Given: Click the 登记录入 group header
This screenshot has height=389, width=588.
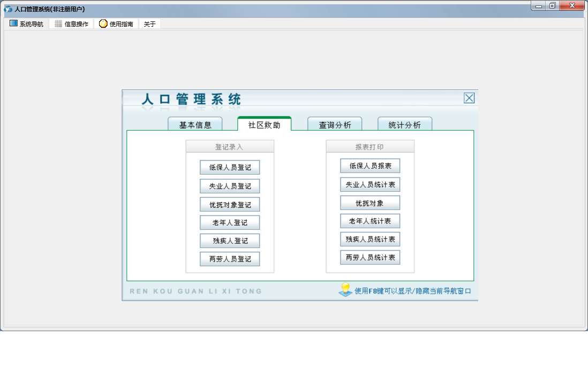Looking at the screenshot, I should 230,147.
